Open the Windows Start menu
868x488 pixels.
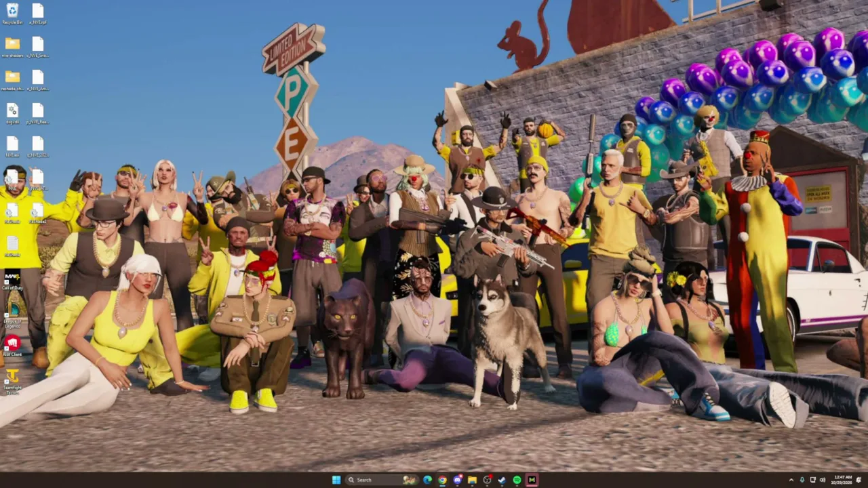[336, 480]
